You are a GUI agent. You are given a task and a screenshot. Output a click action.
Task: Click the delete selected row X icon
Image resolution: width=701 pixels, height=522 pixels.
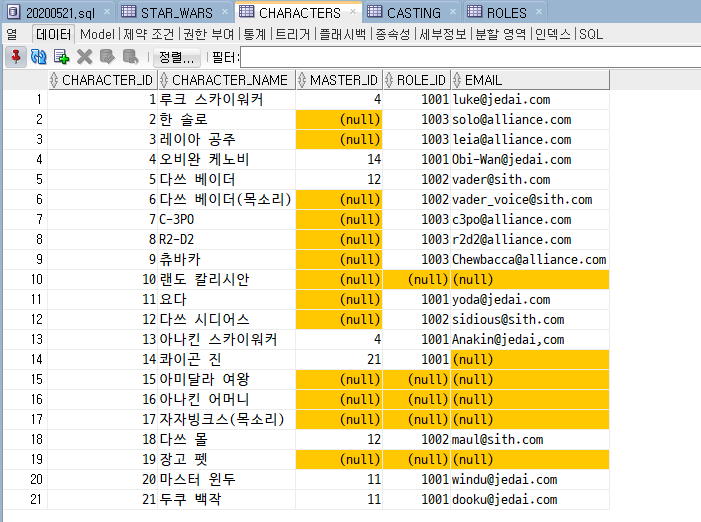click(84, 57)
